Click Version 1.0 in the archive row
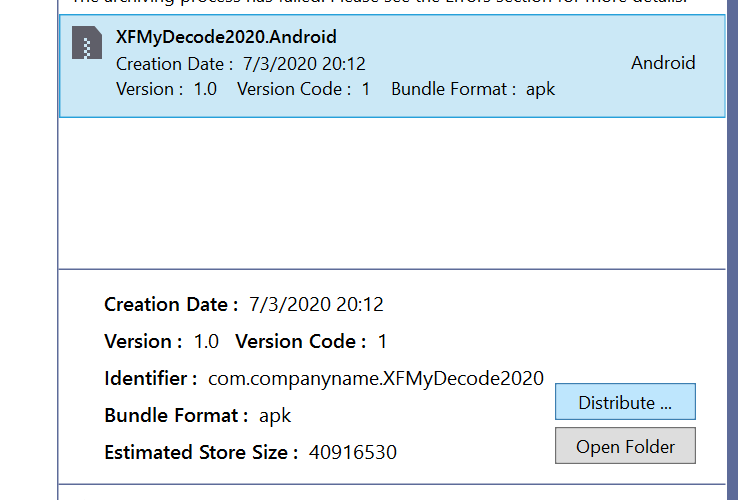 point(166,89)
